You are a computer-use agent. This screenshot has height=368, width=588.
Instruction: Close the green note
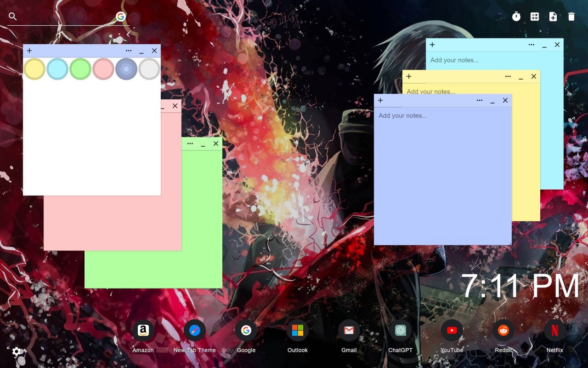216,144
